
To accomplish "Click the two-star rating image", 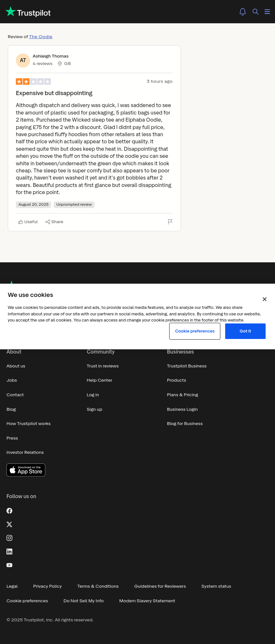I will pos(33,82).
